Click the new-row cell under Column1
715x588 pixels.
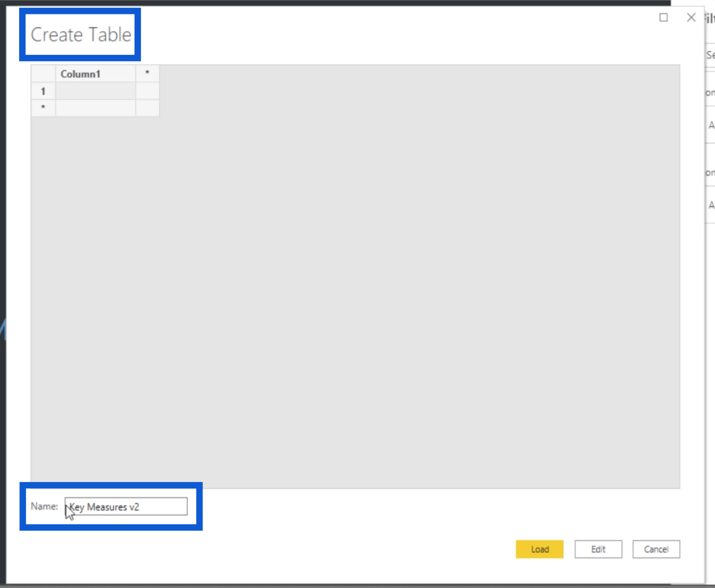tap(95, 108)
